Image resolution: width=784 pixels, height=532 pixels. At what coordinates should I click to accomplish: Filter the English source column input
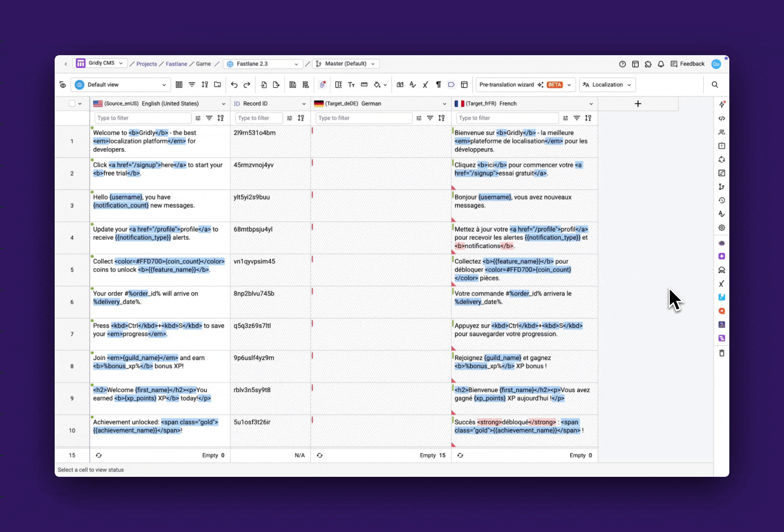tap(143, 118)
